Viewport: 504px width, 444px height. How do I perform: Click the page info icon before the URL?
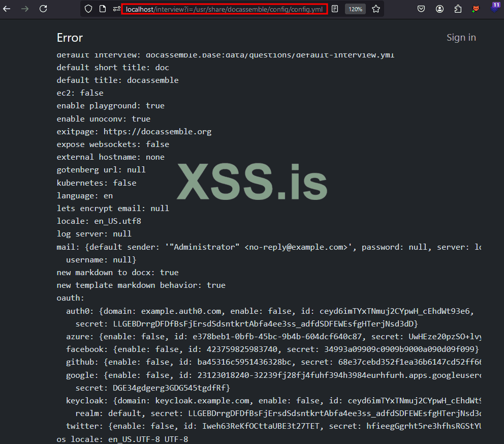[103, 9]
